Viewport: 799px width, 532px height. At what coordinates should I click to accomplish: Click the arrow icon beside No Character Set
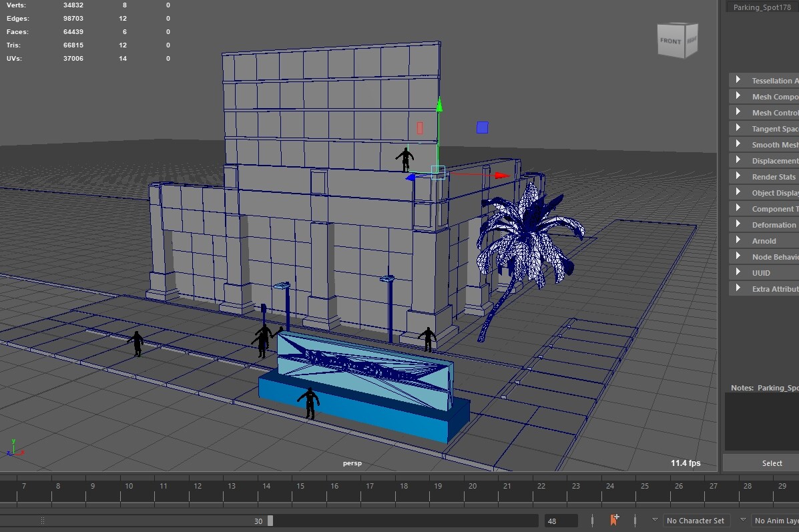(655, 520)
